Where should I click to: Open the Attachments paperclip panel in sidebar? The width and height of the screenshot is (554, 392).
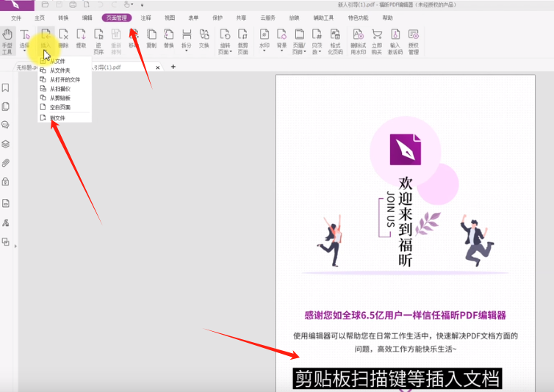point(5,163)
